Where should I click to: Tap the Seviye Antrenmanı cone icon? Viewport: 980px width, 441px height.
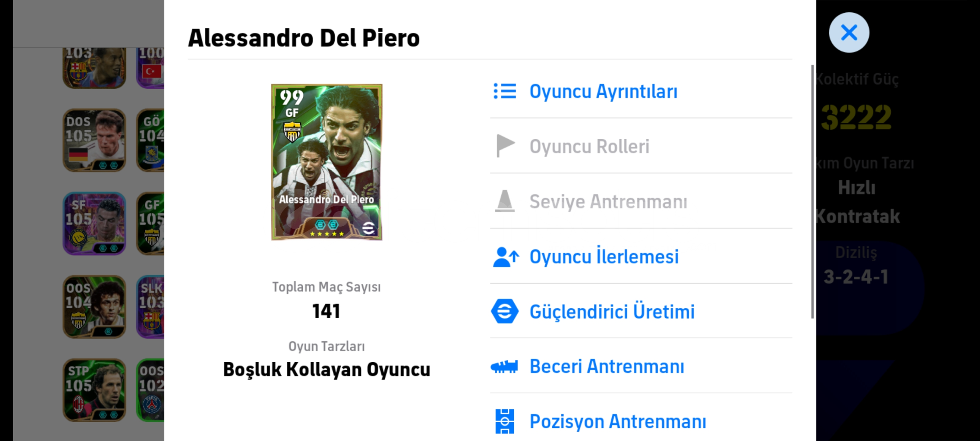[504, 201]
